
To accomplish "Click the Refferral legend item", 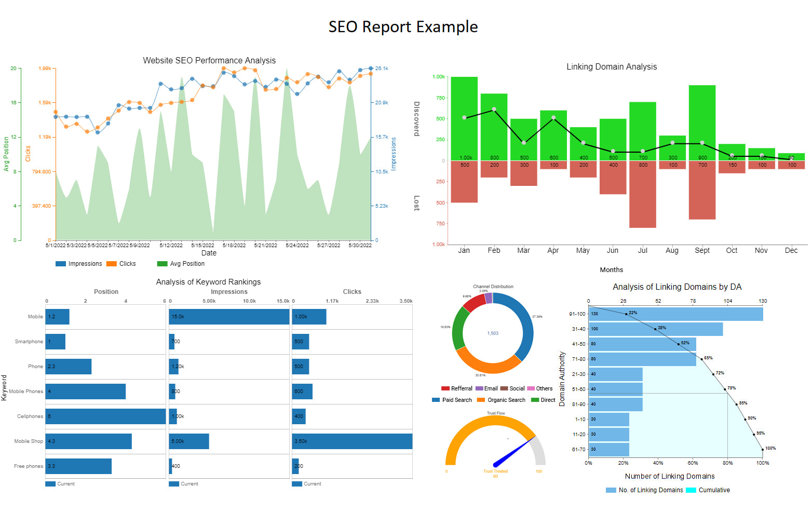I will pos(456,388).
